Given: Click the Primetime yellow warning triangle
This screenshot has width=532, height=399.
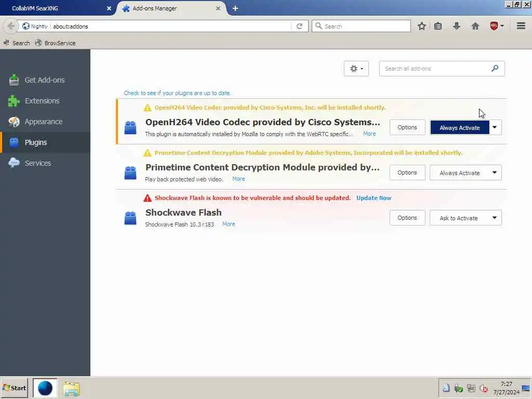Looking at the screenshot, I should click(147, 153).
